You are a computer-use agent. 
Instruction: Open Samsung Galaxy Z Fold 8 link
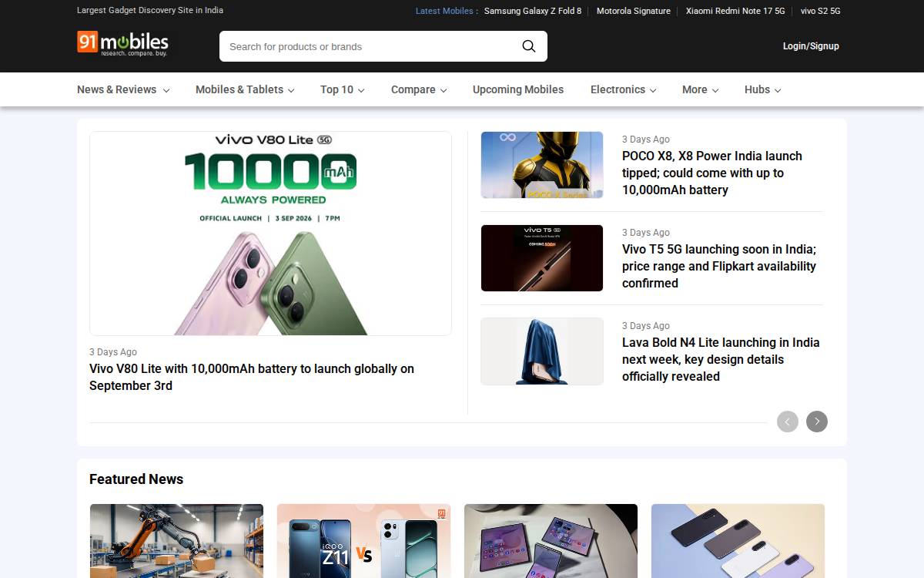point(533,11)
